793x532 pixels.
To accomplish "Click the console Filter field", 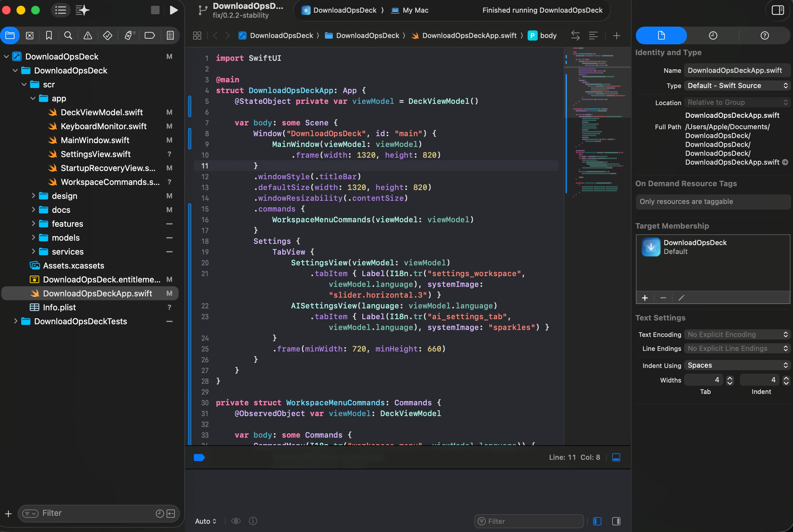I will pyautogui.click(x=529, y=521).
